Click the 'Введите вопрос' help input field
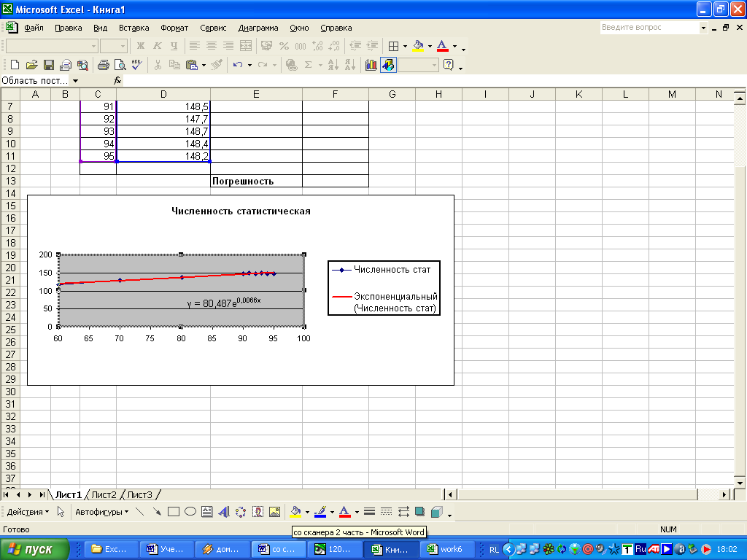Viewport: 747px width, 560px height. (649, 28)
